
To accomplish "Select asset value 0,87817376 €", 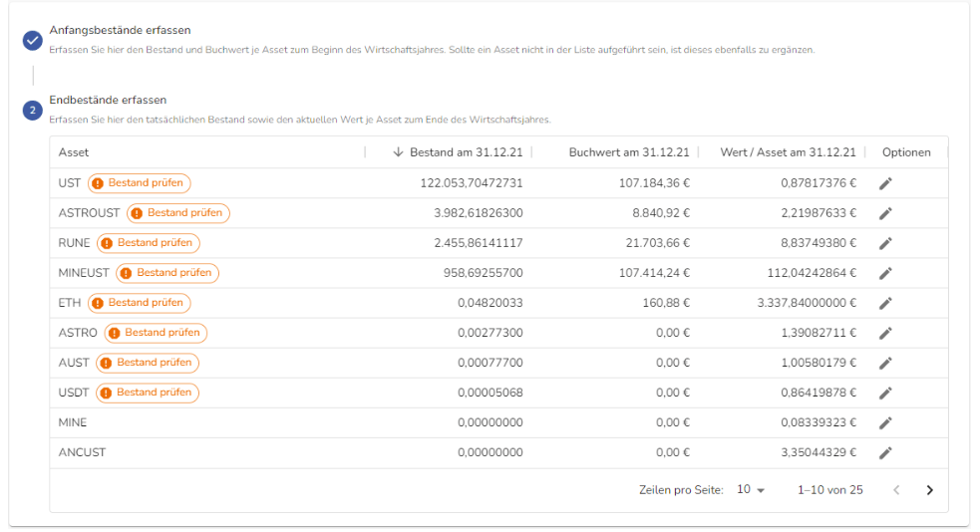I will coord(818,183).
